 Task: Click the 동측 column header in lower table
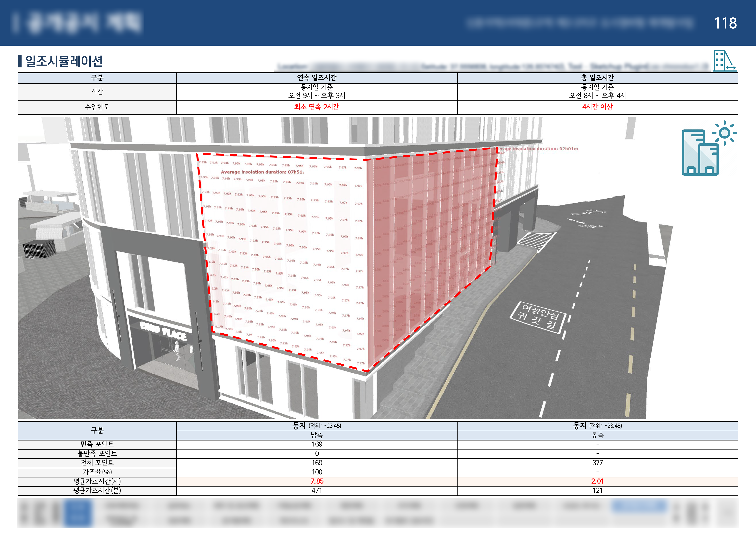597,435
